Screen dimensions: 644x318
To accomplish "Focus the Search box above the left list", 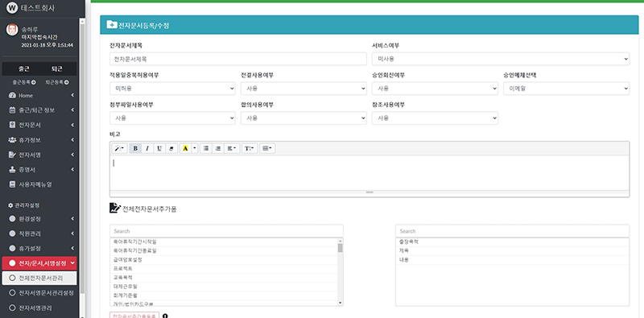I will [226, 231].
